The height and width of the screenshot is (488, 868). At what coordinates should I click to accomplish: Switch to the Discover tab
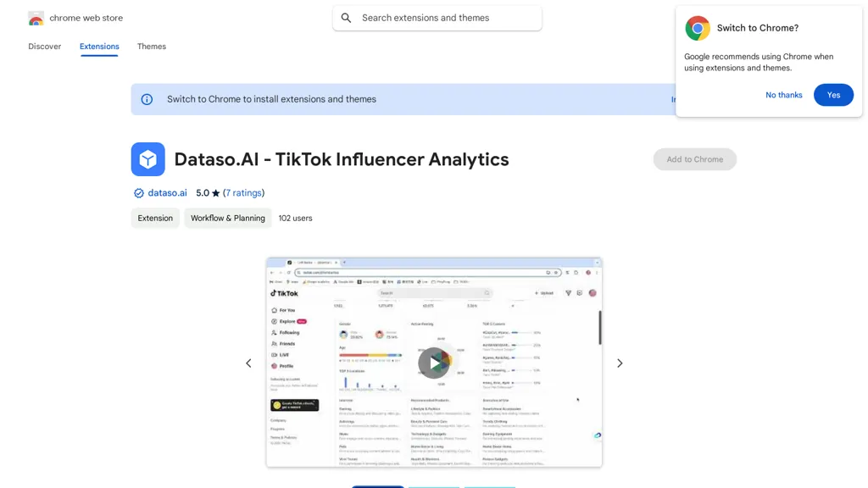45,47
